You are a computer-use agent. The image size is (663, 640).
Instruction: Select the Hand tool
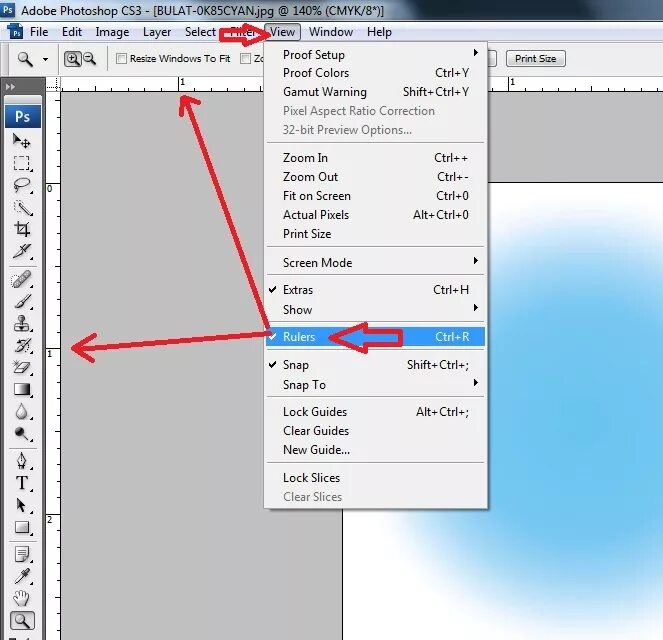(x=22, y=598)
